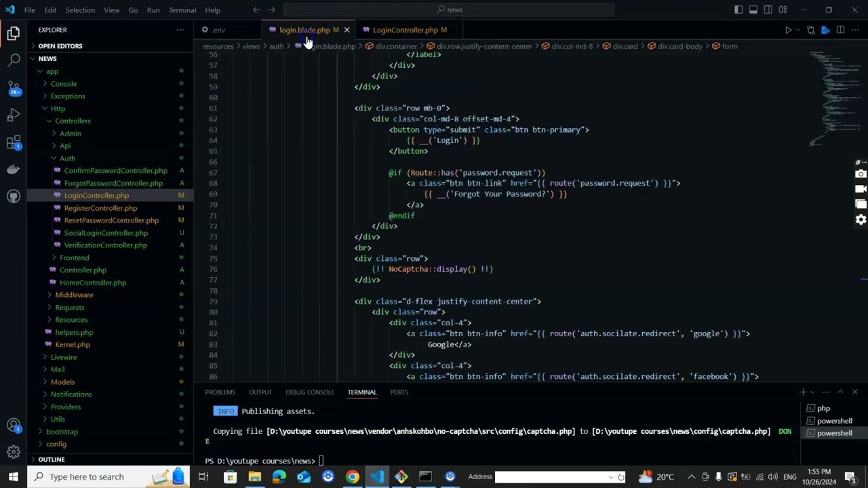868x488 pixels.
Task: Split the editor to the right
Action: pos(840,30)
